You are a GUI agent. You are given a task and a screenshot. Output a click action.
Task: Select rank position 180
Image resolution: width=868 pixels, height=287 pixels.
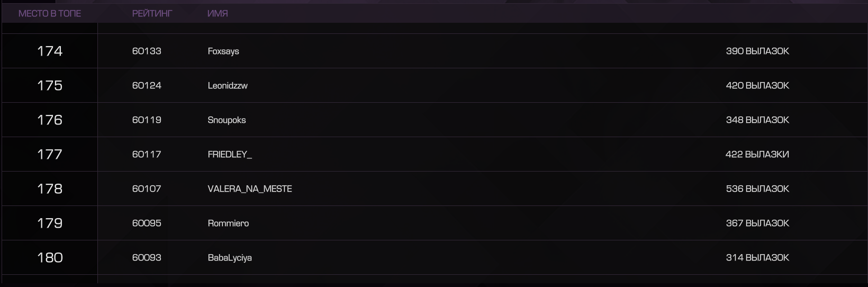(x=50, y=257)
